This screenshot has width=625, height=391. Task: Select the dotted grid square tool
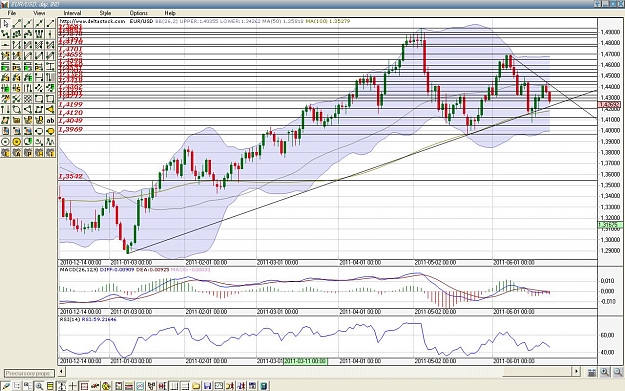[x=28, y=98]
